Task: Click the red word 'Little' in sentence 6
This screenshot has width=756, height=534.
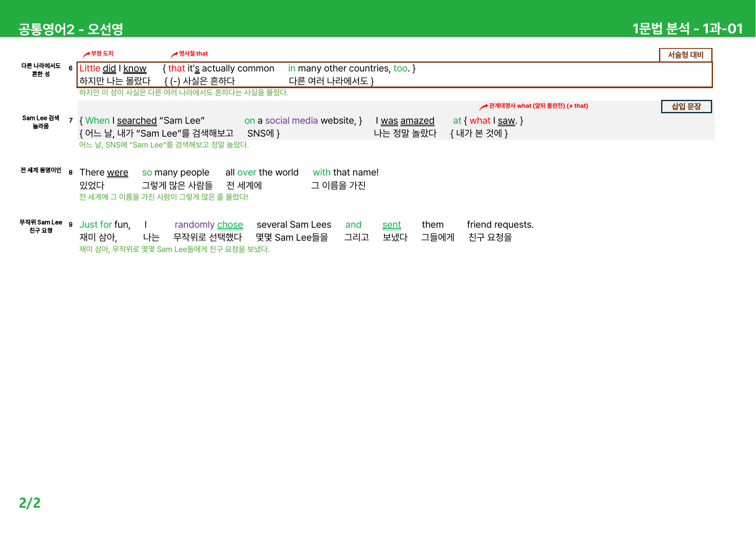Action: coord(90,69)
